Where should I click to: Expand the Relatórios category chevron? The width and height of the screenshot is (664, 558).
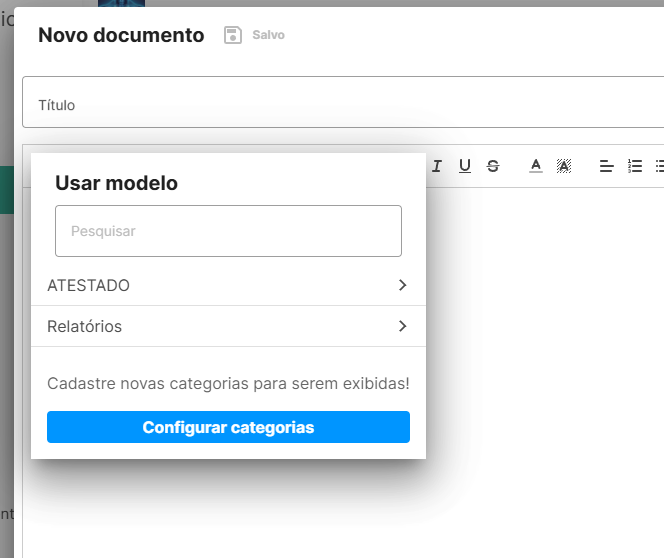[402, 326]
